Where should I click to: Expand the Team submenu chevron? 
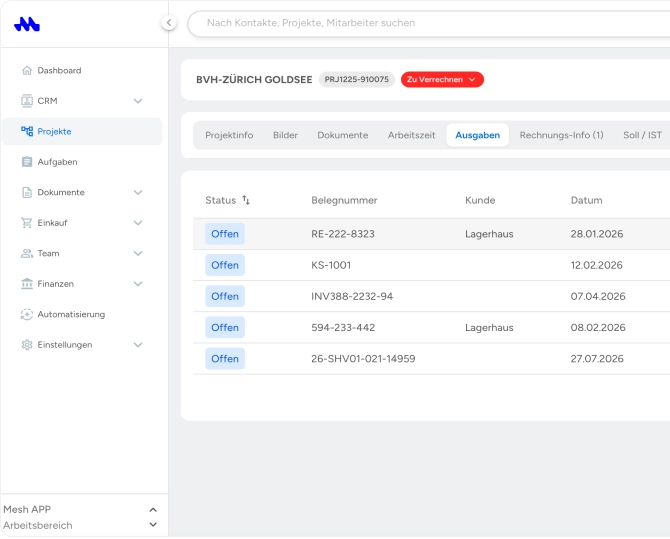[x=138, y=253]
